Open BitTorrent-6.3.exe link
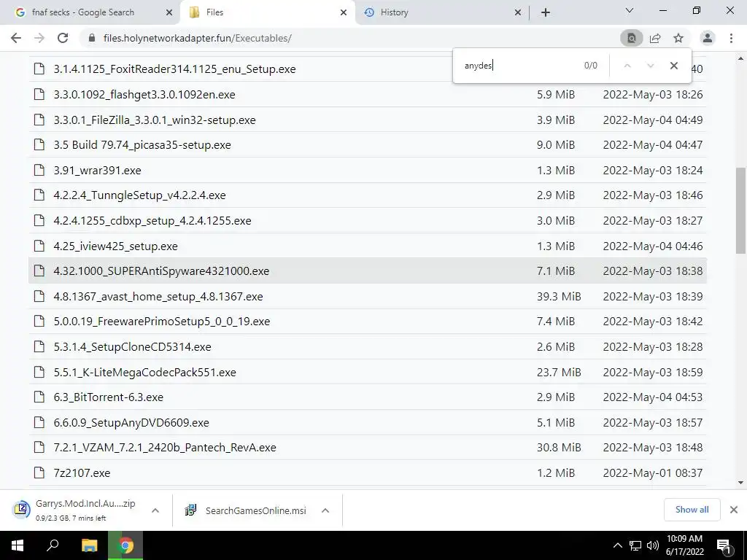747x560 pixels. point(108,397)
